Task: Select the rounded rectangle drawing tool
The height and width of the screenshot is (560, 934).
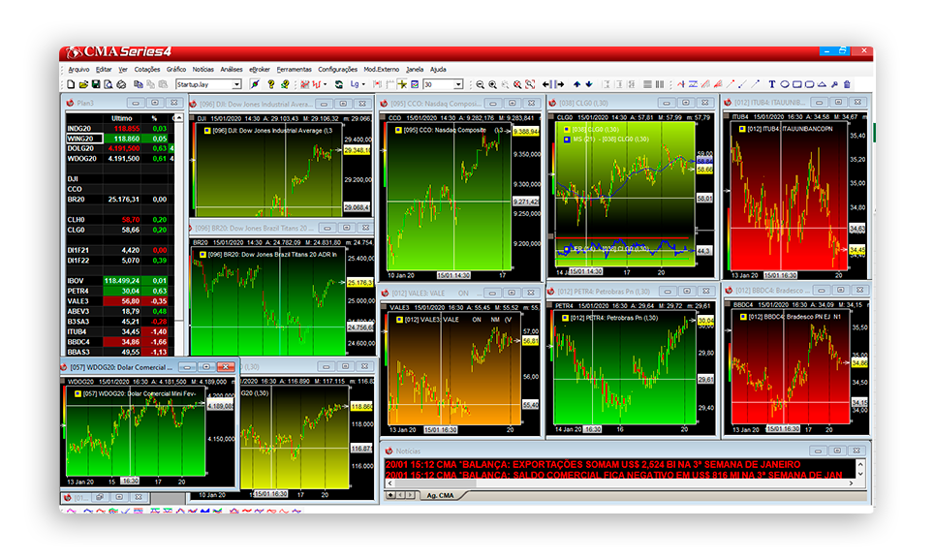Action: 810,84
